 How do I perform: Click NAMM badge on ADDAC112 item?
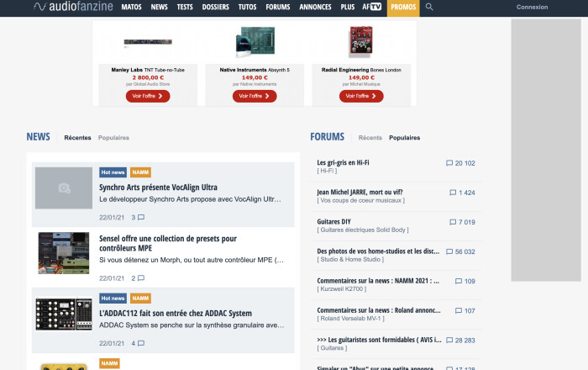(140, 299)
